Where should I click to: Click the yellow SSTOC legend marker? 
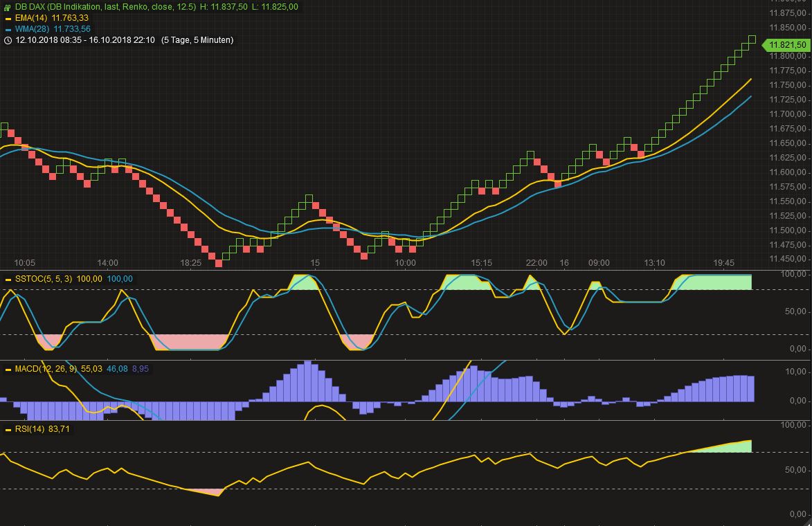click(x=8, y=279)
